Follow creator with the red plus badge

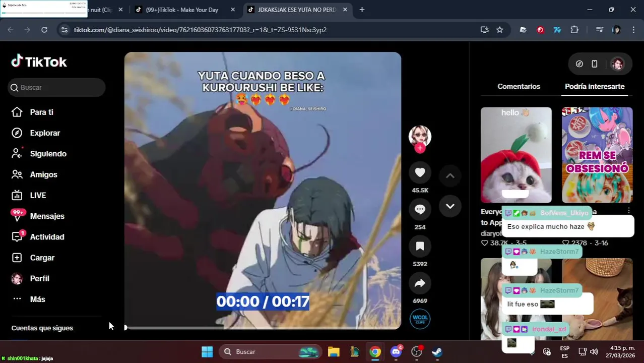[420, 148]
